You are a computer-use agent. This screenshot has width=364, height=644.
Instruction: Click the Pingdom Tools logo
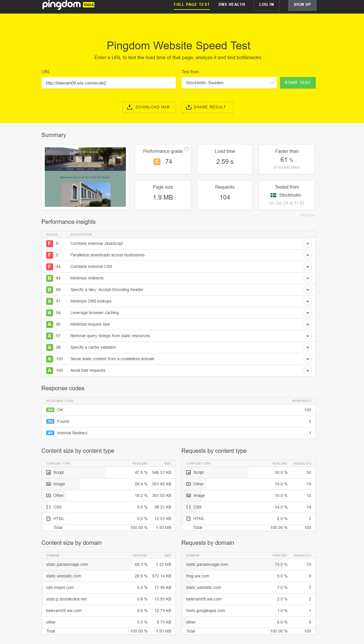pos(68,5)
